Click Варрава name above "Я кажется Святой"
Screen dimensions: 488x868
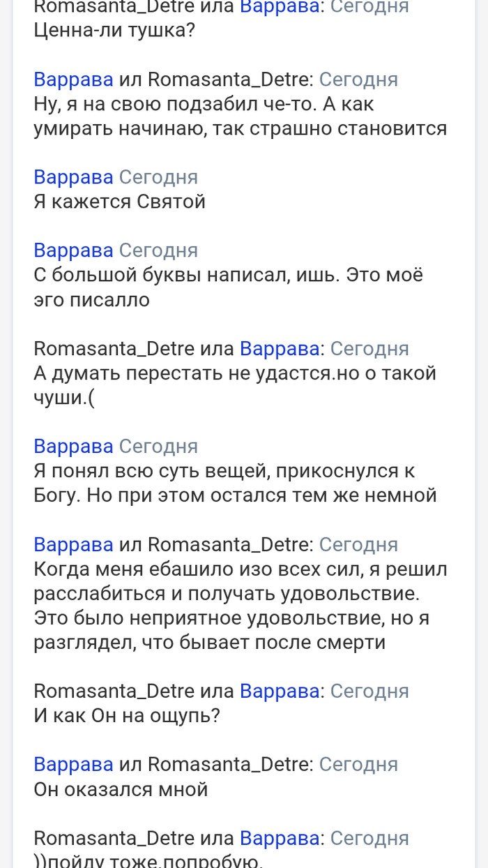click(x=73, y=177)
